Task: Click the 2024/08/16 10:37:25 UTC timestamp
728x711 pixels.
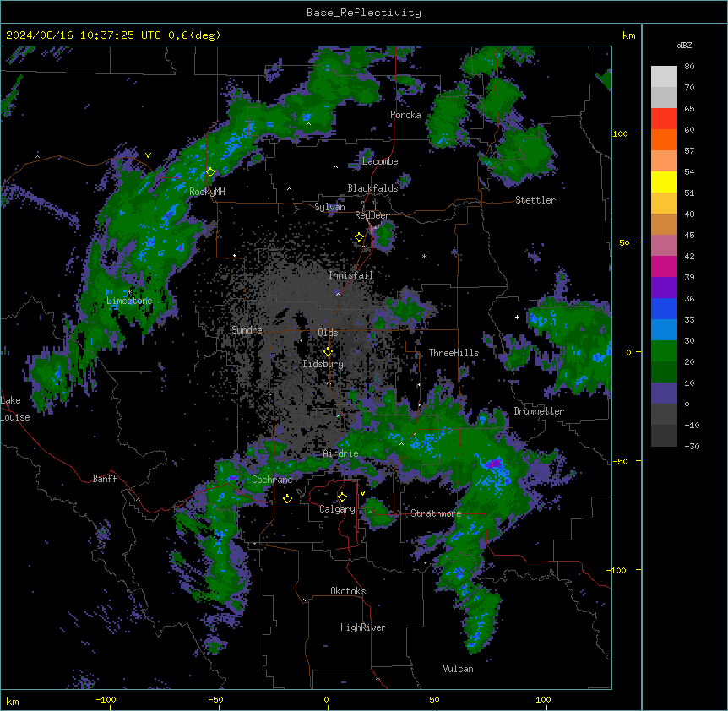Action: click(84, 35)
